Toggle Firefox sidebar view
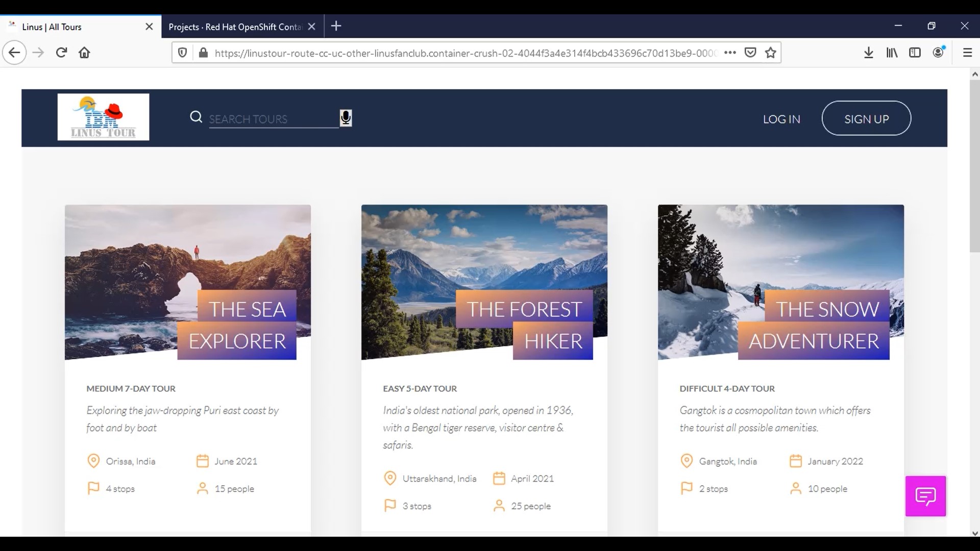The image size is (980, 551). [915, 53]
